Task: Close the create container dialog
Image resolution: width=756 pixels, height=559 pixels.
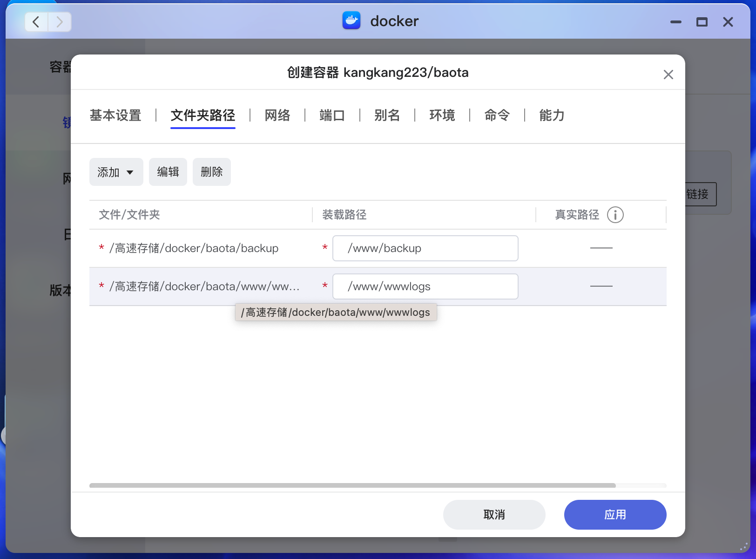Action: [668, 75]
